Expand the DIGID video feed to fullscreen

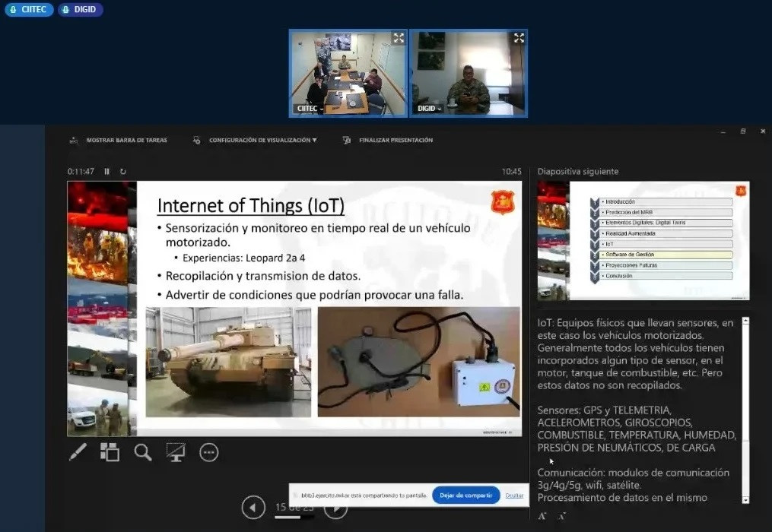(x=519, y=36)
